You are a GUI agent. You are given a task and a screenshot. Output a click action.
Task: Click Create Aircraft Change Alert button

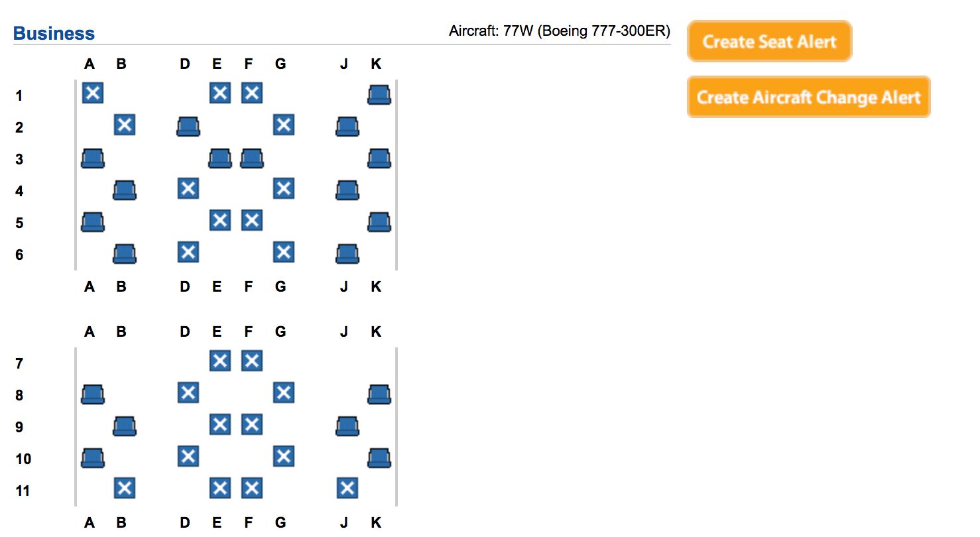coord(808,97)
